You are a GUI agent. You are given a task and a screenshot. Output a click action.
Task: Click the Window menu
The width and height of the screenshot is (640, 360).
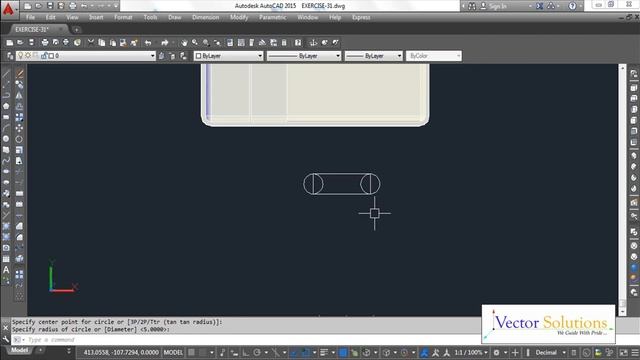pyautogui.click(x=308, y=17)
